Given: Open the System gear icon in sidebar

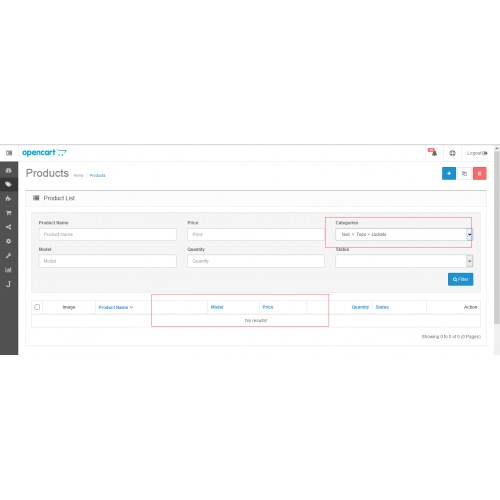Looking at the screenshot, I should pyautogui.click(x=9, y=241).
